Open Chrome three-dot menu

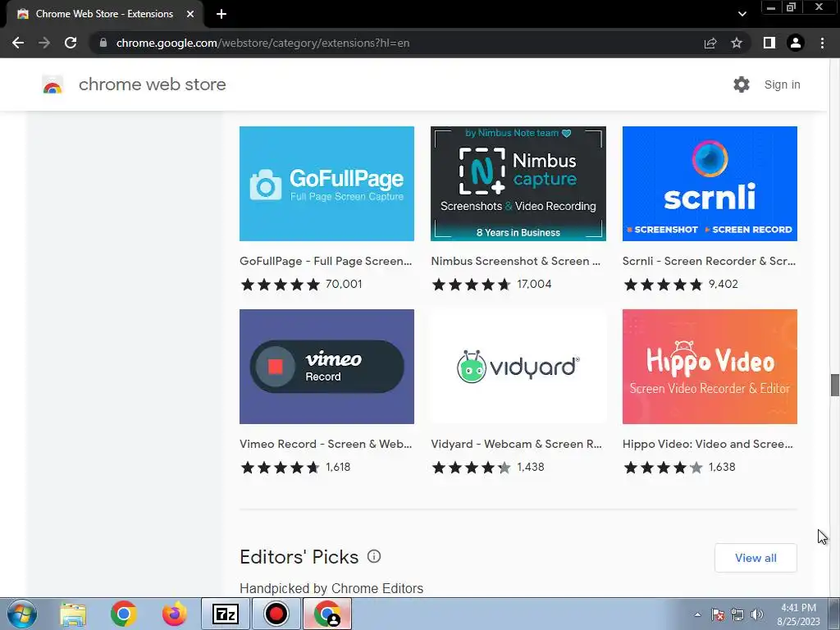point(822,43)
